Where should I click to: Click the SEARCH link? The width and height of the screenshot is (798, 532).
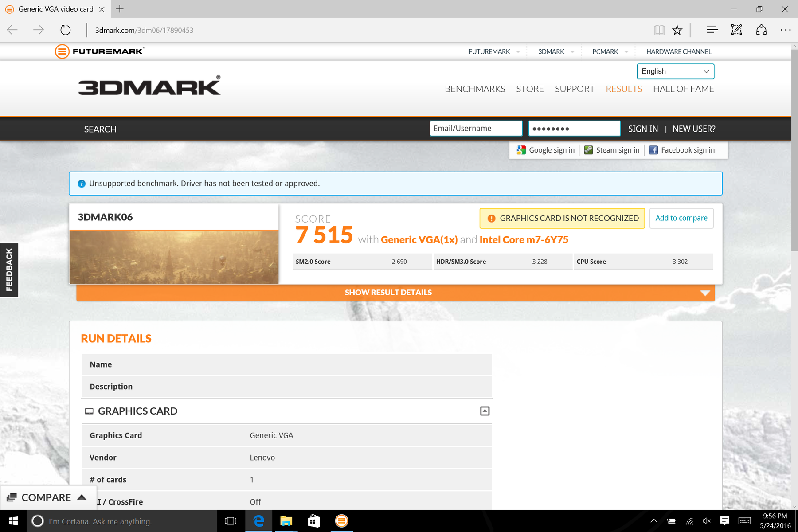tap(100, 129)
